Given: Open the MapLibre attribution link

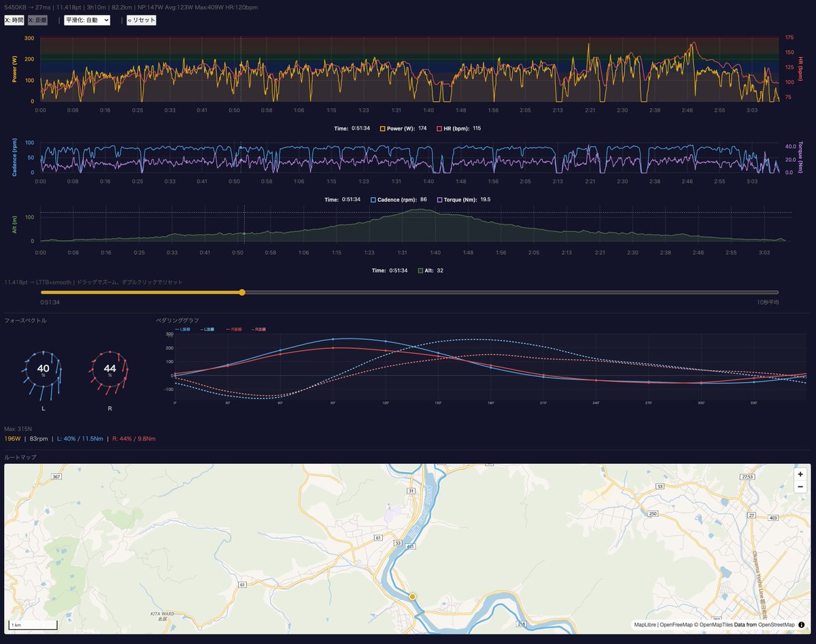Looking at the screenshot, I should tap(645, 624).
